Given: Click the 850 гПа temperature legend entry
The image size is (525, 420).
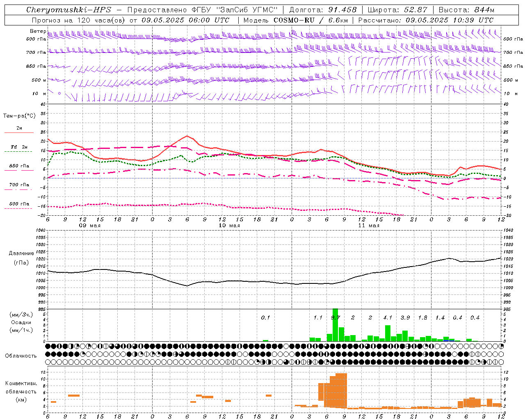Looking at the screenshot, I should click(x=19, y=166).
